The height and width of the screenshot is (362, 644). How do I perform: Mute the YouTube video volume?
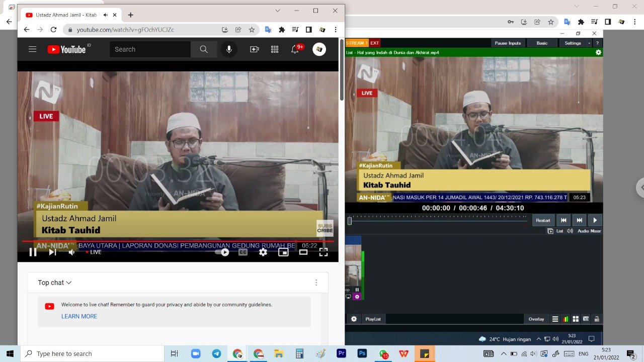tap(71, 252)
